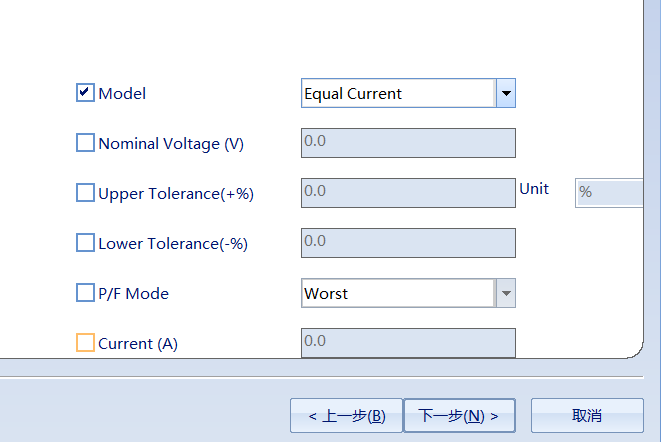Click the P/F Mode label text
Viewport: 661px width, 442px height.
click(133, 294)
